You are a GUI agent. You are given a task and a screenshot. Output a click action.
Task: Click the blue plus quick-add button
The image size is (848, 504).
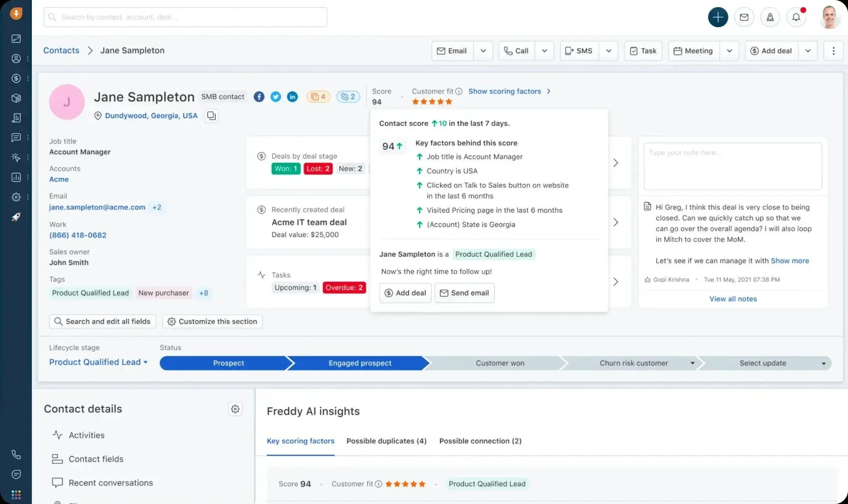(718, 17)
